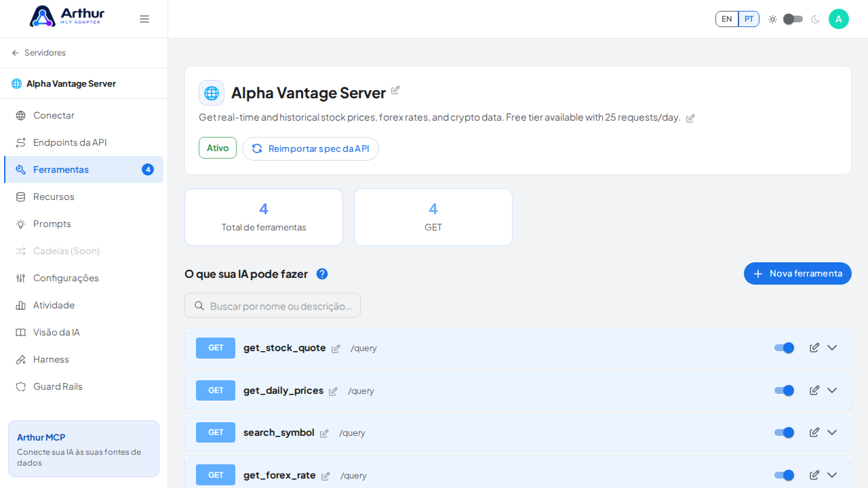
Task: Click the Arthur MCP info card
Action: point(83,449)
